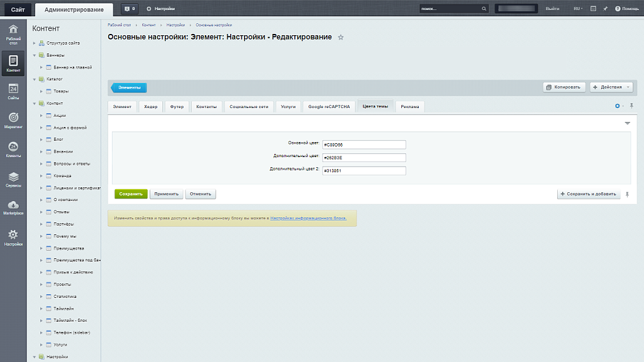Viewport: 644px width, 362px height.
Task: Open the Сервисы sidebar section
Action: point(13,180)
